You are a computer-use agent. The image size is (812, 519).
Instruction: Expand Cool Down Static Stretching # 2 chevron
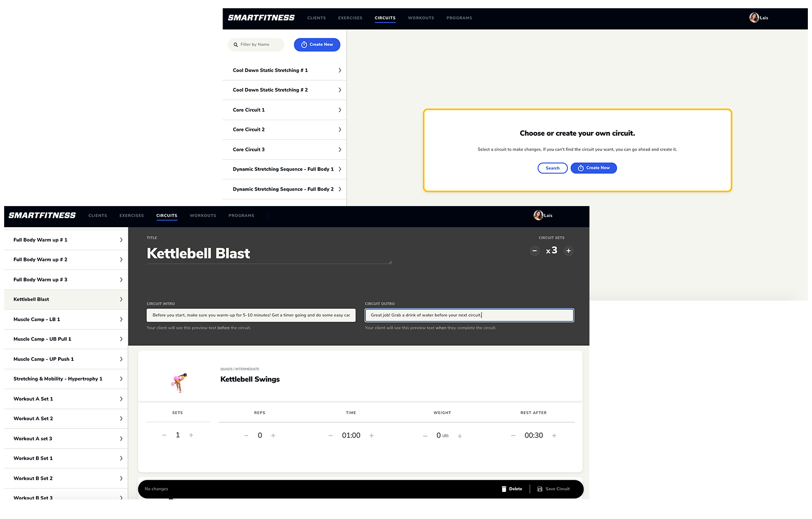(x=340, y=90)
